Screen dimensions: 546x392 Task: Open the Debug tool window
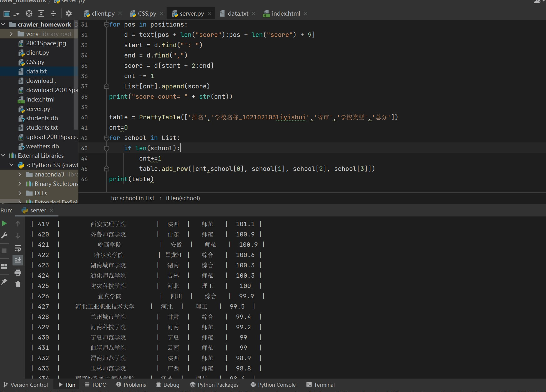[x=168, y=385]
